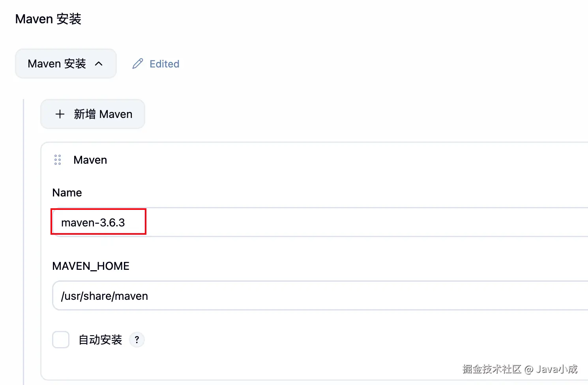Screen dimensions: 588x385
Task: Click the Maven 安装 page title
Action: point(48,19)
